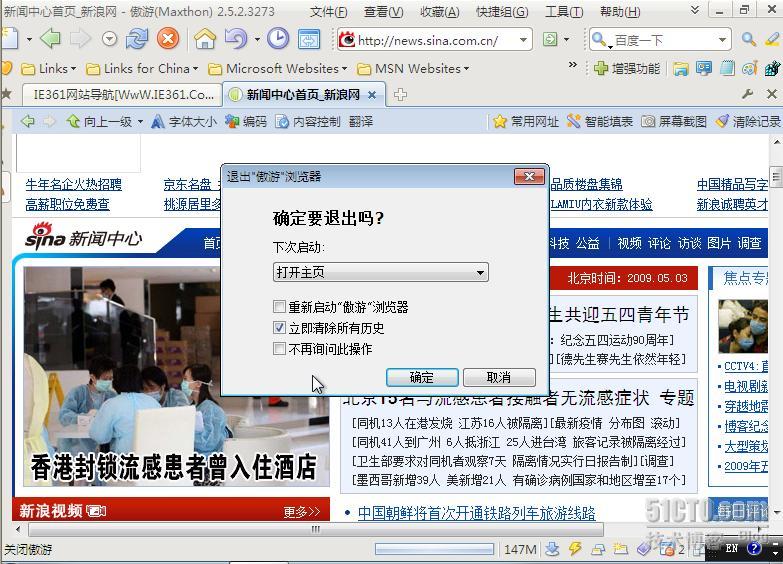783x564 pixels.
Task: Open 智能填表 smart form filler
Action: 600,121
